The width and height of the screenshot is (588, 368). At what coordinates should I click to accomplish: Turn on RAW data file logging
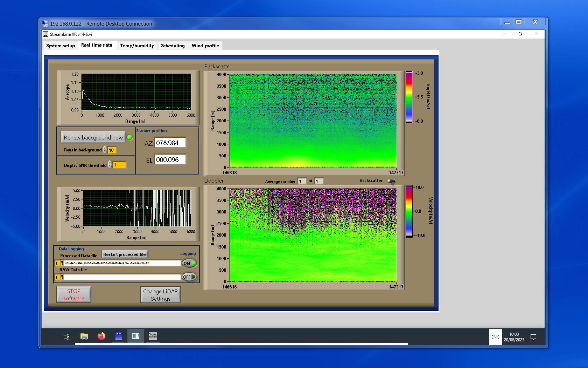tap(189, 277)
